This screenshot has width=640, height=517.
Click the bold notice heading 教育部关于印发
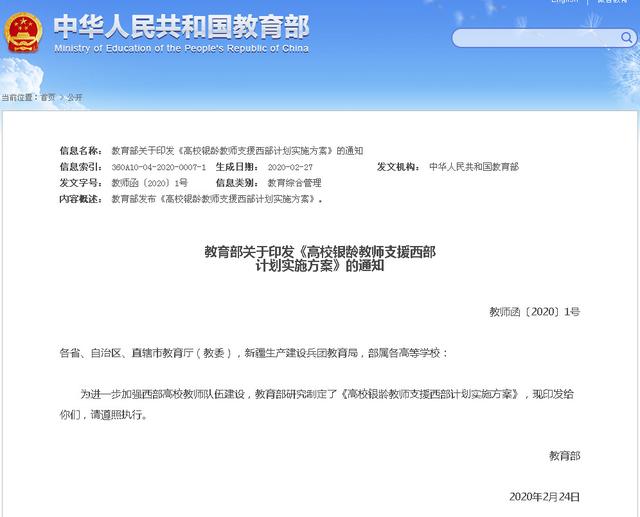point(320,259)
